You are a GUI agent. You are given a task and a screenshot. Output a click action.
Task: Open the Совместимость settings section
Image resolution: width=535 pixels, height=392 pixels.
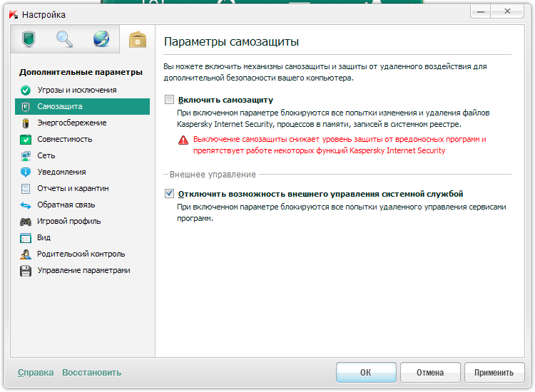pos(82,140)
